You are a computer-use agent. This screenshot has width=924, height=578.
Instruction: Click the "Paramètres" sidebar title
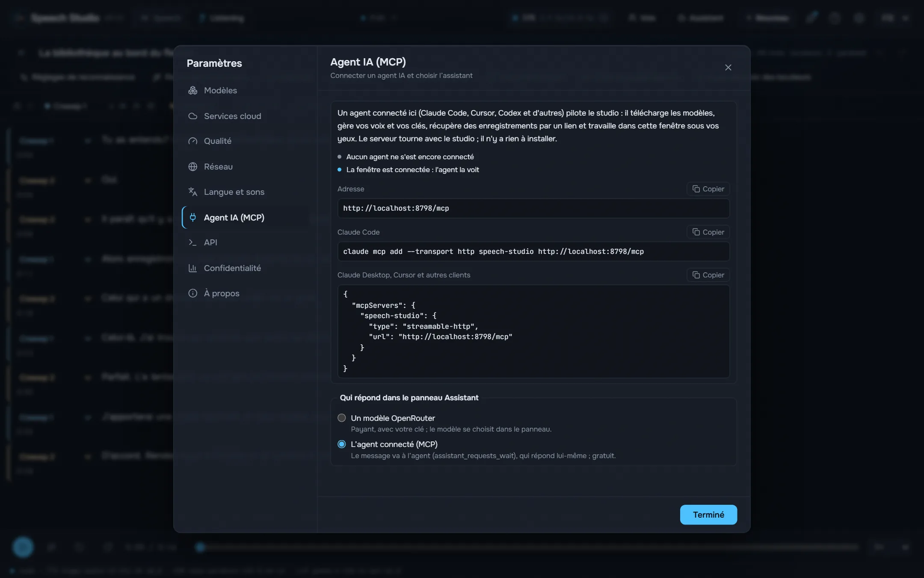tap(214, 63)
